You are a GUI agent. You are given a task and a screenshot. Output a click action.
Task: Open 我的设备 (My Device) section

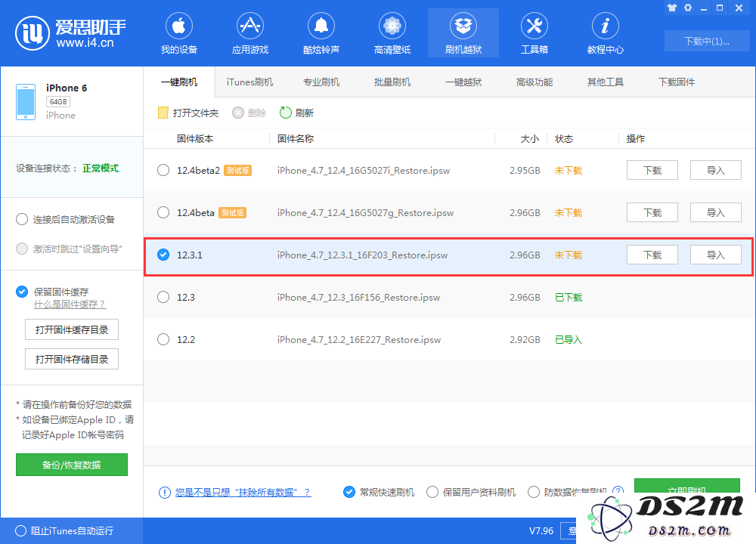click(x=179, y=33)
